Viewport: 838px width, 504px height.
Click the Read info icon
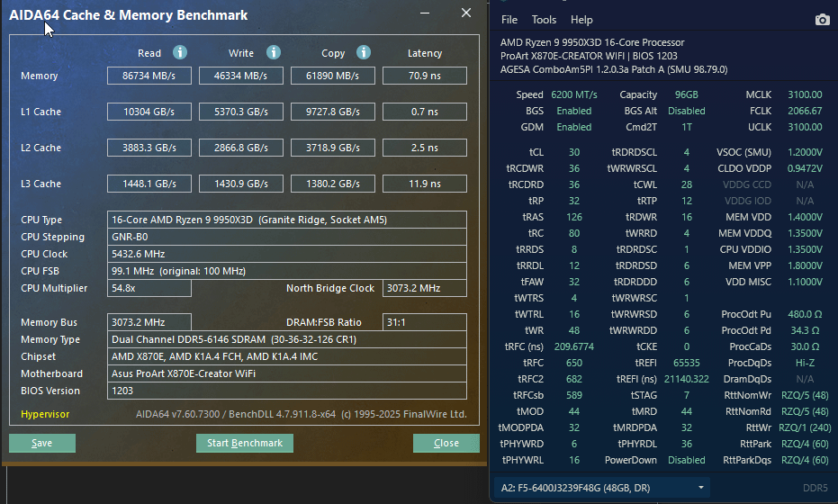click(180, 52)
